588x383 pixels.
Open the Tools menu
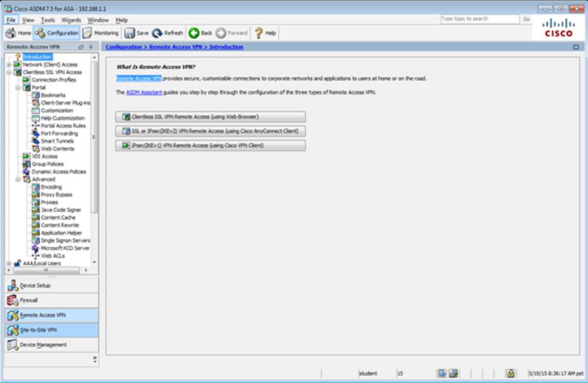coord(48,20)
